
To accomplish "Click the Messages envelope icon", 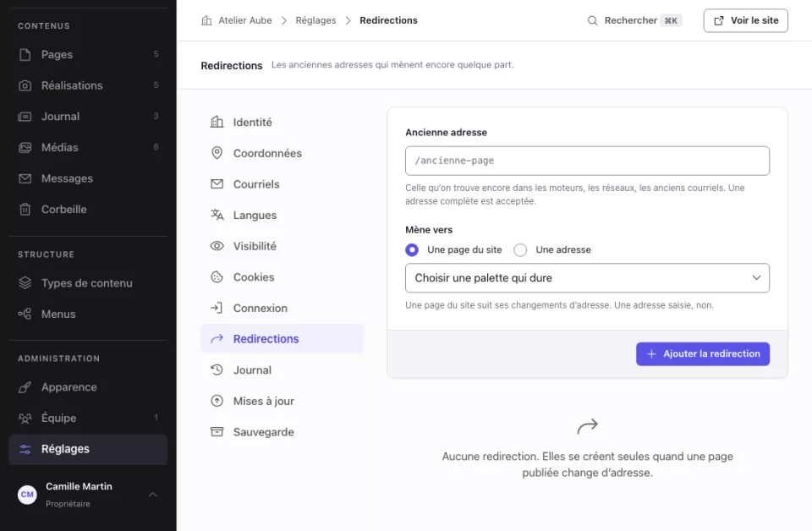I will tap(25, 178).
